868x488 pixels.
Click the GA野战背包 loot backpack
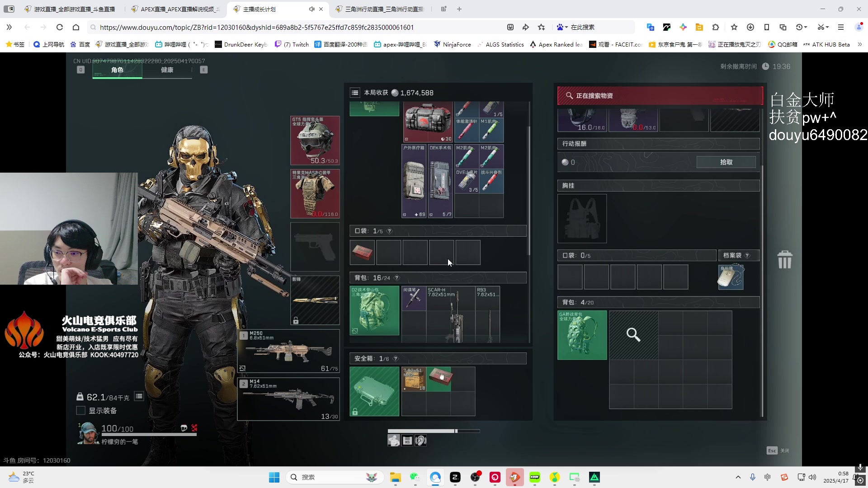[x=582, y=335]
